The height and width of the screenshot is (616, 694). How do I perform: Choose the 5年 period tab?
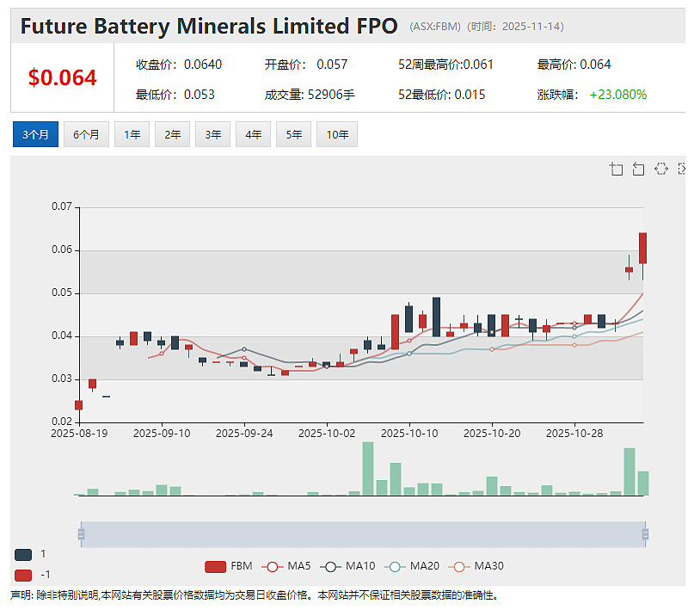293,134
